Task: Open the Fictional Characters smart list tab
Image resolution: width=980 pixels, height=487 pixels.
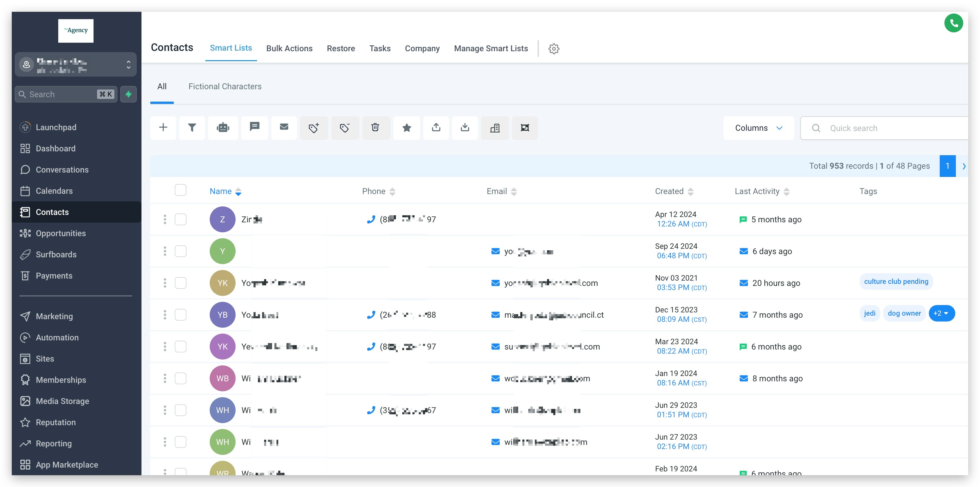Action: pos(225,87)
